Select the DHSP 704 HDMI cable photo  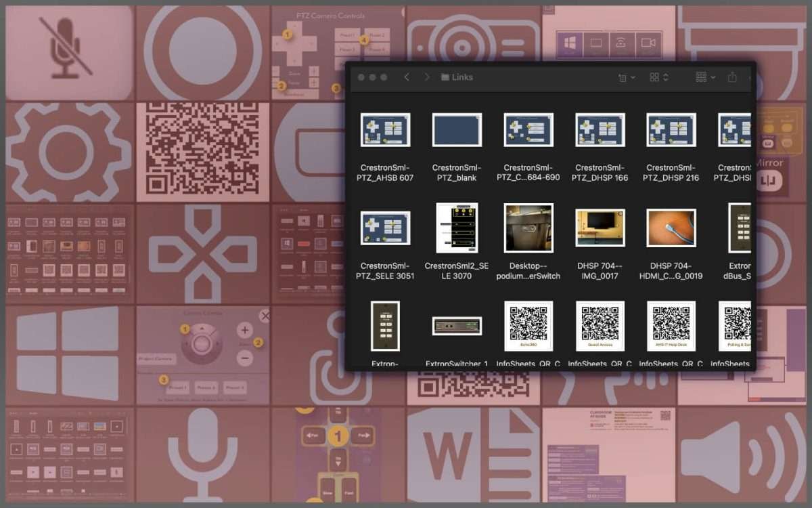point(671,228)
